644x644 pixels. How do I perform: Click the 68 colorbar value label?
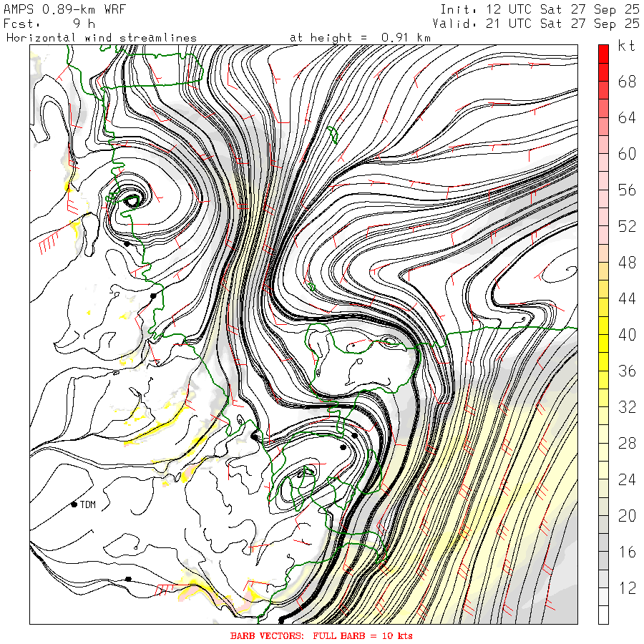pos(627,82)
